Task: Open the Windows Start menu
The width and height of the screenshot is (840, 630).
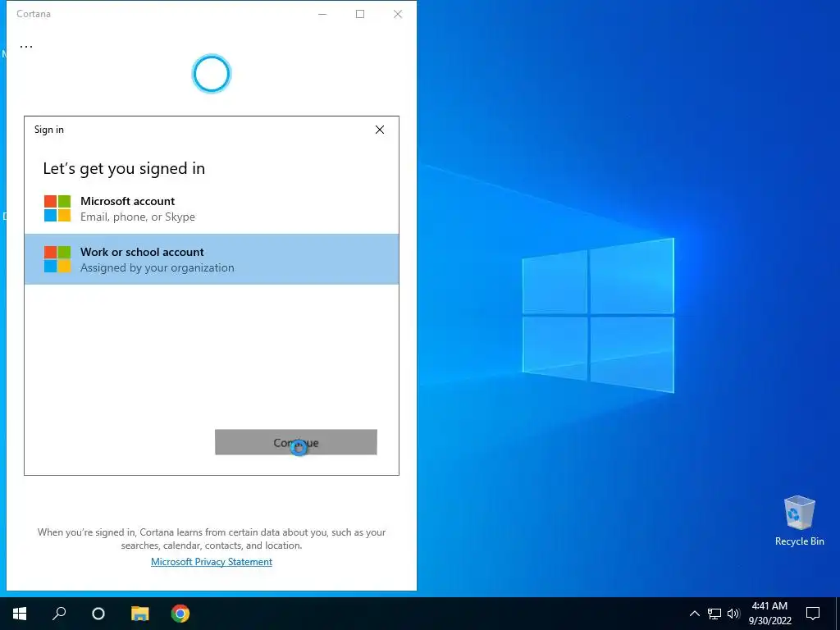Action: [x=20, y=614]
